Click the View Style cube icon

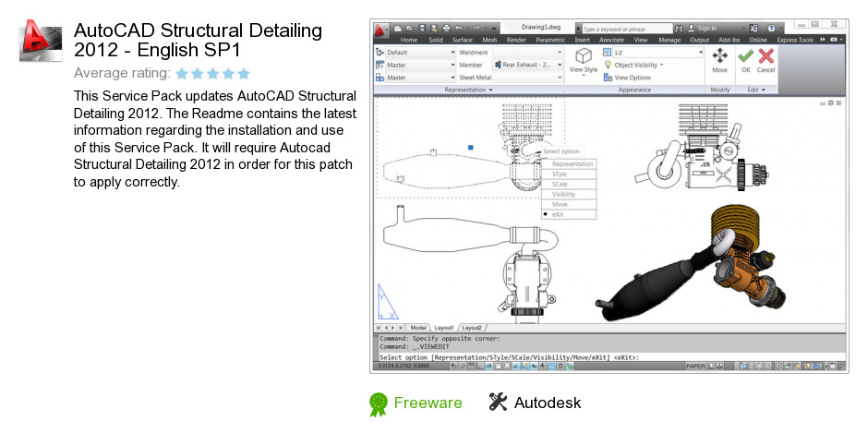(584, 55)
